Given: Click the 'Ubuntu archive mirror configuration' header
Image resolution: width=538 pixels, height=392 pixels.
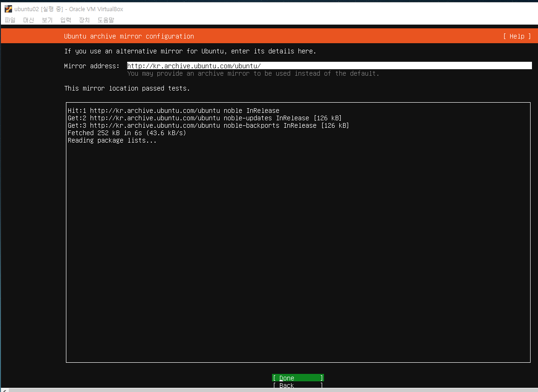Looking at the screenshot, I should pyautogui.click(x=129, y=36).
